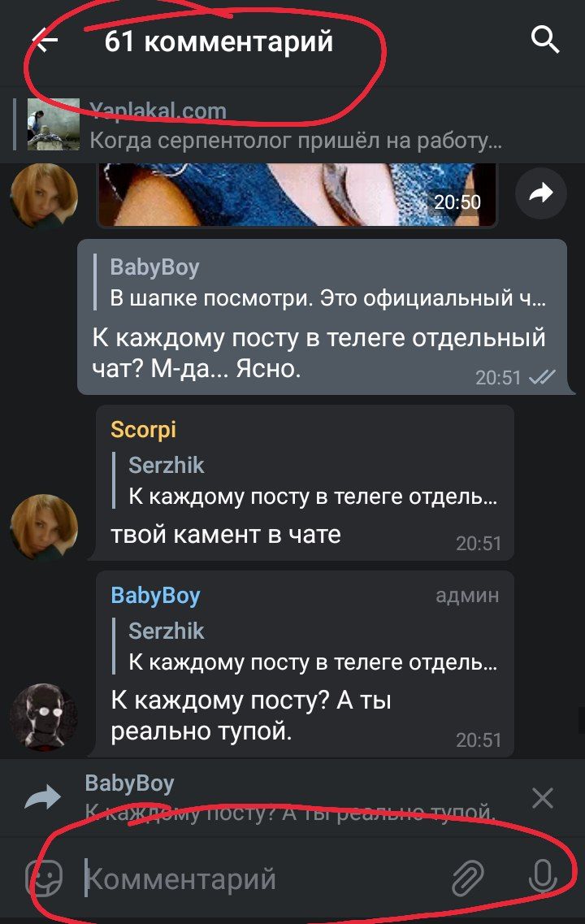Image resolution: width=585 pixels, height=924 pixels.
Task: Open BabyBoy's profile from blue name
Action: click(155, 595)
